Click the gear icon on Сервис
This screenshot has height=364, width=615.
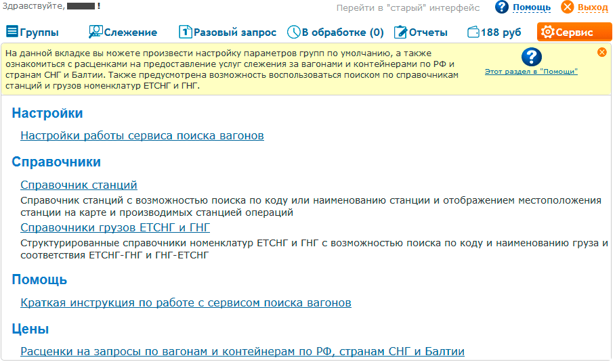point(547,32)
